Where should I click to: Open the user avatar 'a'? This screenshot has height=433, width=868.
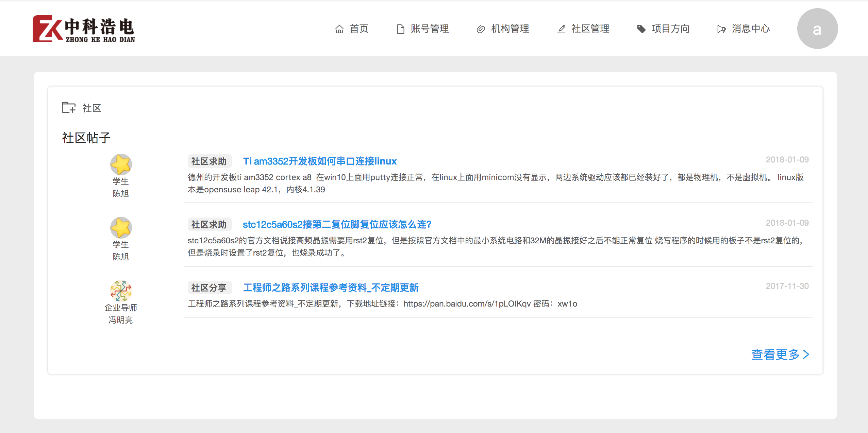tap(817, 29)
